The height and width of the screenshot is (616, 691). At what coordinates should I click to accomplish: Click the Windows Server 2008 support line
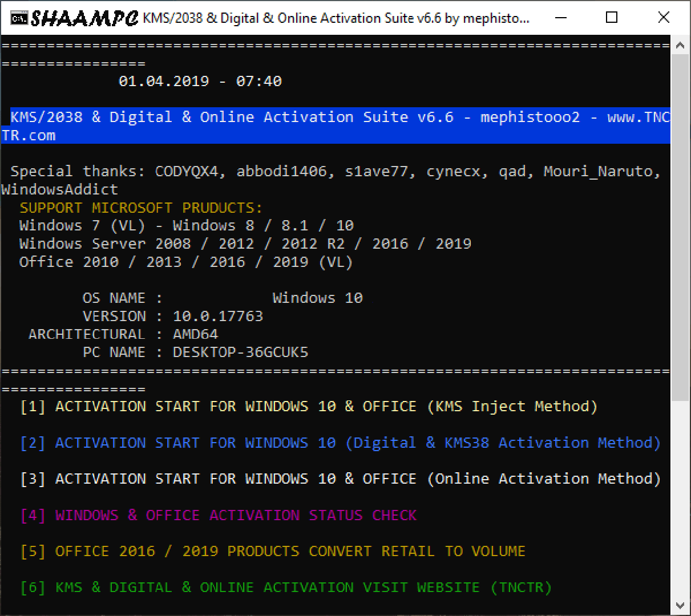click(x=245, y=244)
